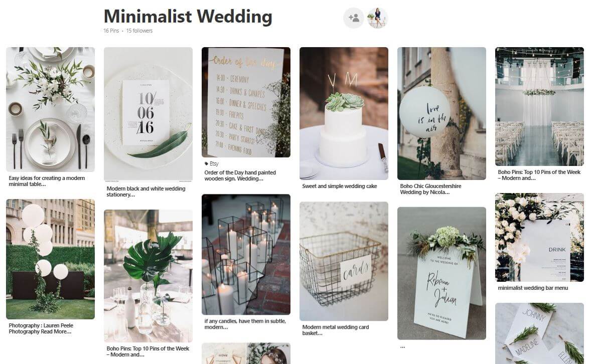This screenshot has height=364, width=591.
Task: Click 'Modern metal wedding card basket' caption
Action: pos(336,330)
